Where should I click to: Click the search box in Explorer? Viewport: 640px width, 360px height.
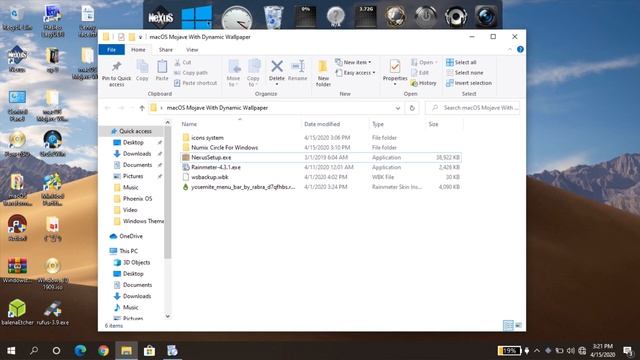point(472,108)
